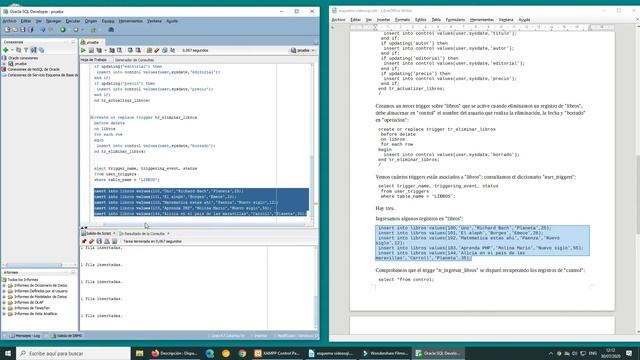Open Insertar menu in LibreOffice Writer
The width and height of the screenshot is (640, 360).
click(383, 20)
